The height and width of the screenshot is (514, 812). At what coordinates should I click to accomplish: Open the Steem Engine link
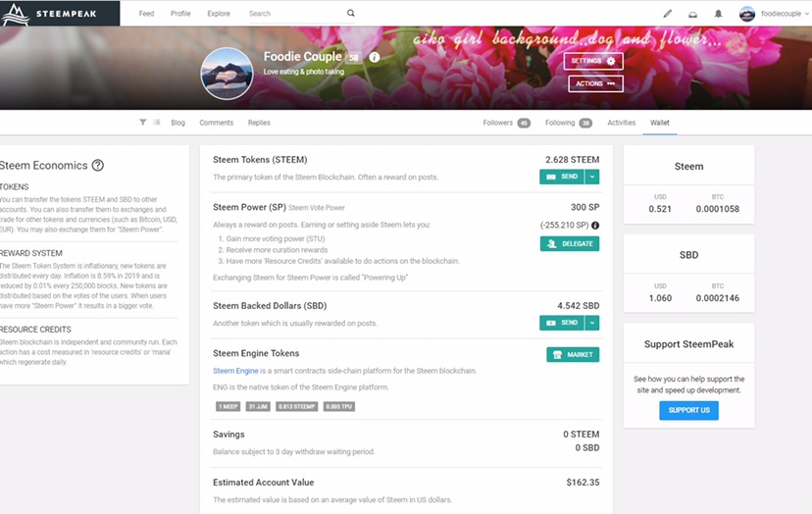[235, 371]
